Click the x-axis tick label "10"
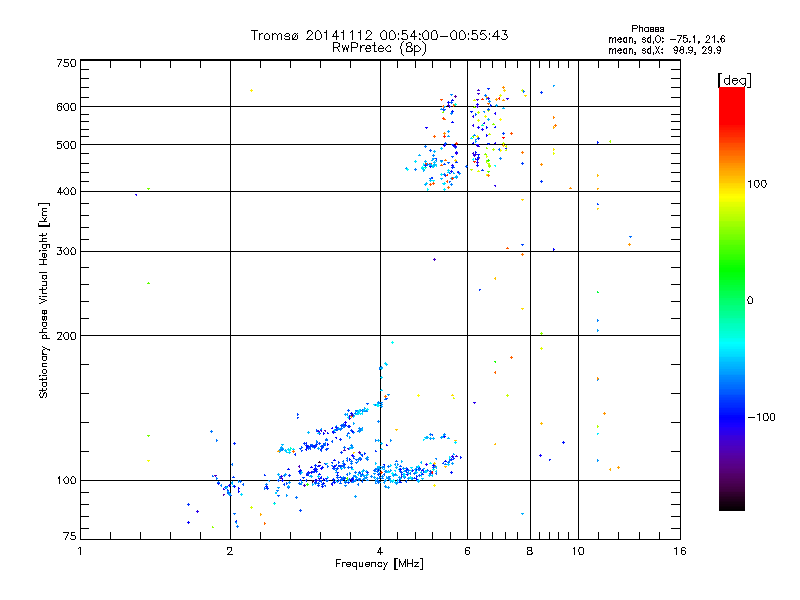The width and height of the screenshot is (800, 600). [x=578, y=551]
